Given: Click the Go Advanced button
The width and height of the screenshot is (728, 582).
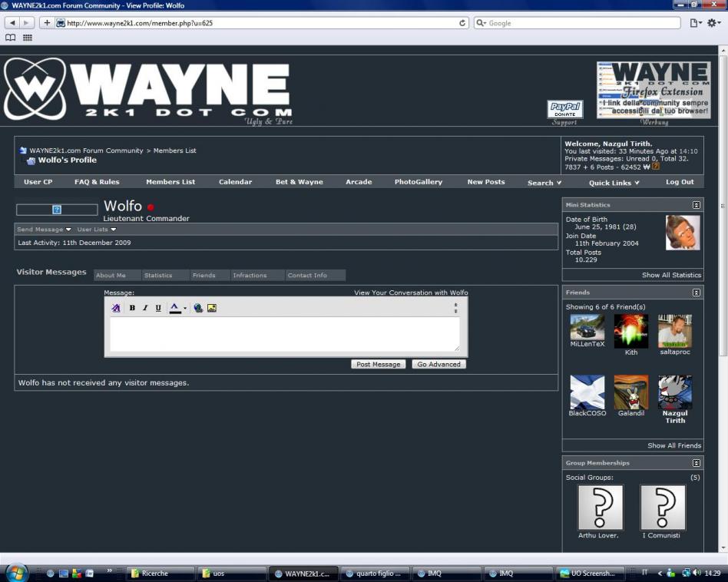Looking at the screenshot, I should click(438, 365).
